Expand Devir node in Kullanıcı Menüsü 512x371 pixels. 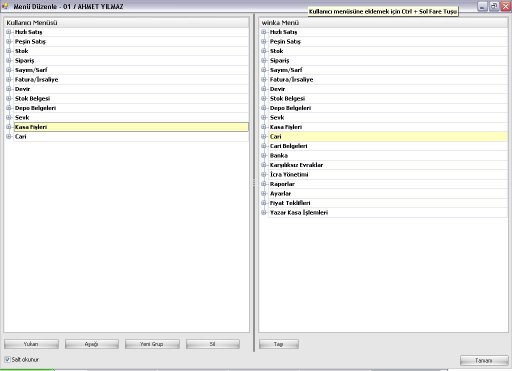click(x=9, y=89)
